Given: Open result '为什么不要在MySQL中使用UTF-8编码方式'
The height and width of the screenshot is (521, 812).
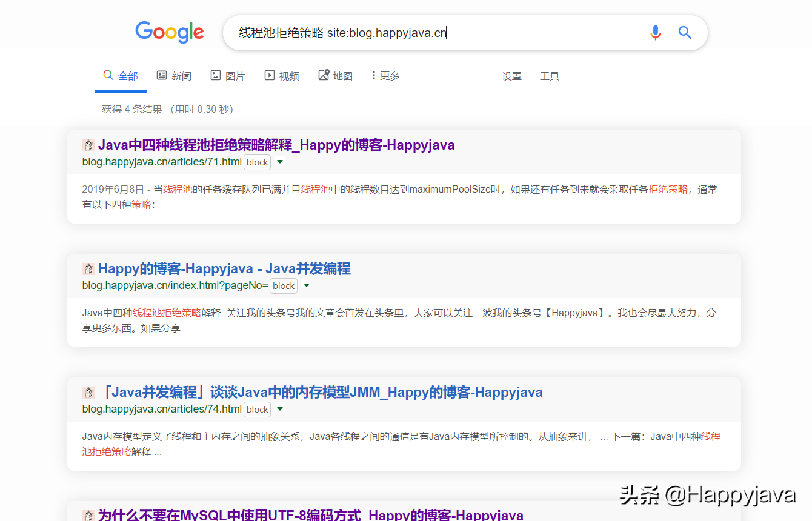Looking at the screenshot, I should coord(311,515).
